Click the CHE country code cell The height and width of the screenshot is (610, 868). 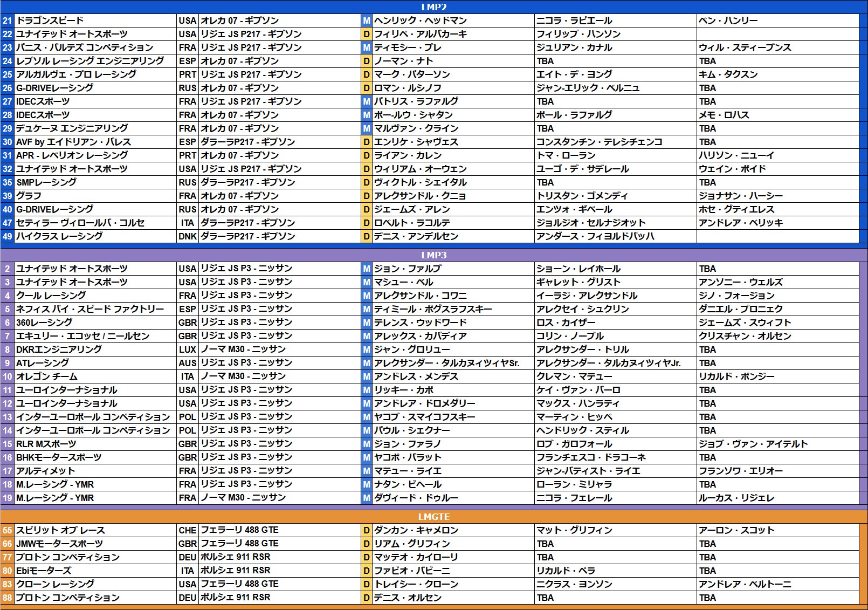(x=188, y=530)
